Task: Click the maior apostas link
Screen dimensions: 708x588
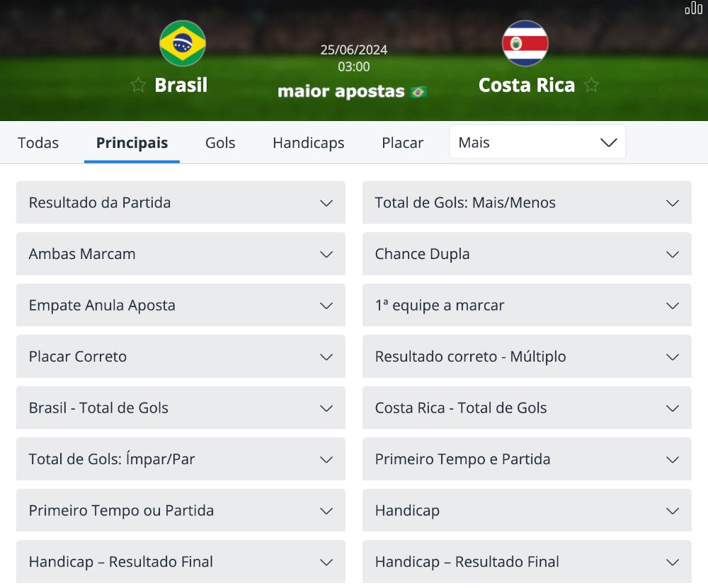Action: click(x=343, y=91)
